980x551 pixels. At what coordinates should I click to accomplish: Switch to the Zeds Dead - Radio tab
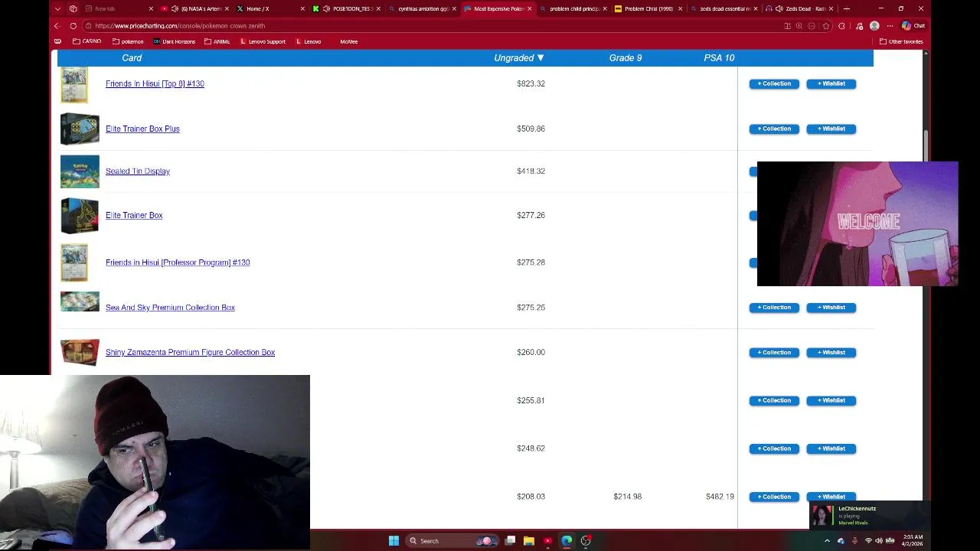[800, 8]
